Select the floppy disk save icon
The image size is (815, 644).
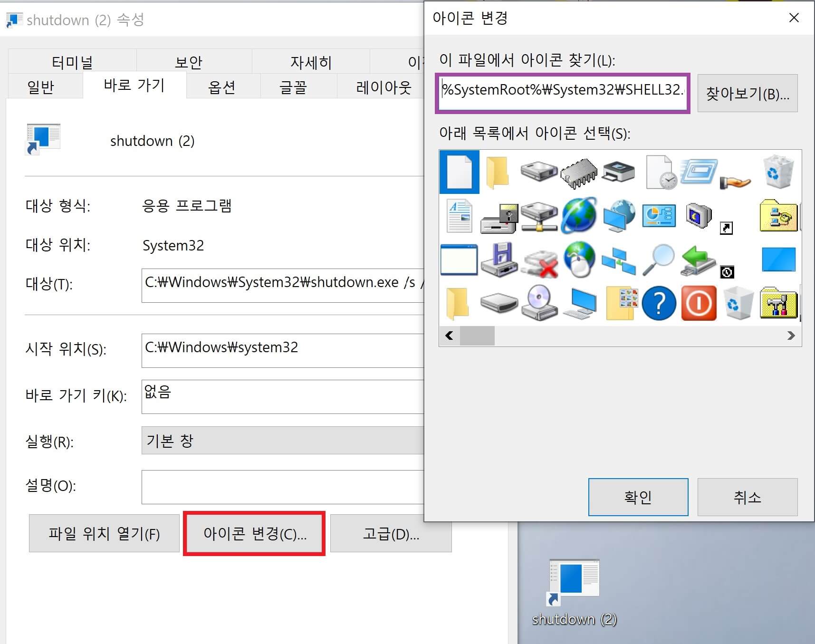(499, 260)
